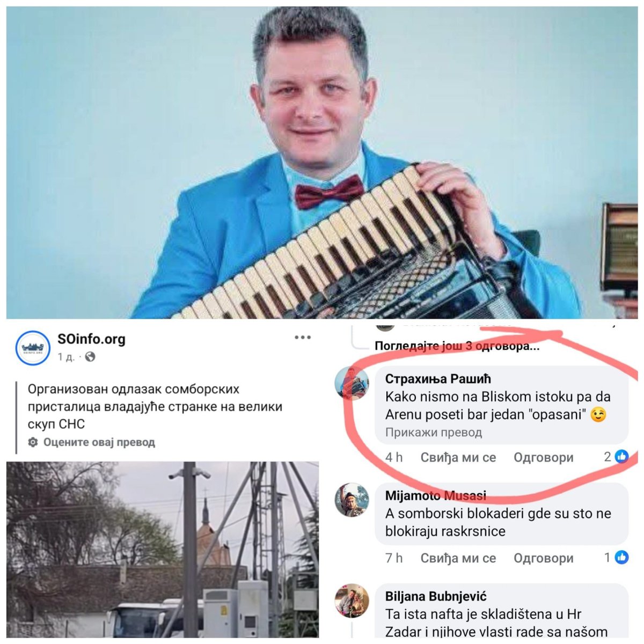The height and width of the screenshot is (644, 644).
Task: Open the three-dot post options menu
Action: [303, 338]
